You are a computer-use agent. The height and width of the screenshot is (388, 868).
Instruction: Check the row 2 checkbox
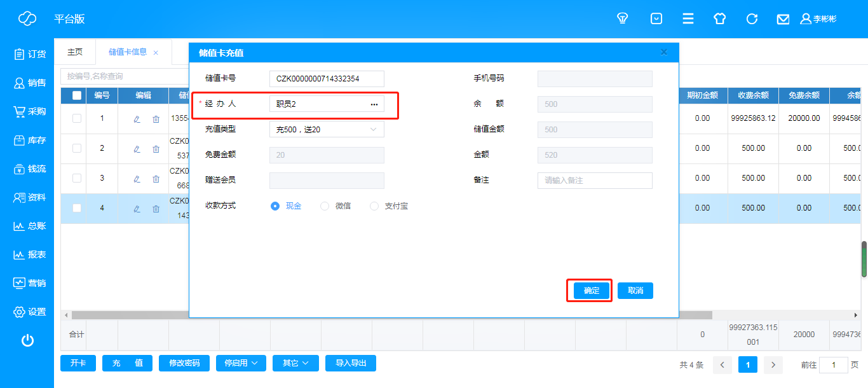(x=77, y=148)
